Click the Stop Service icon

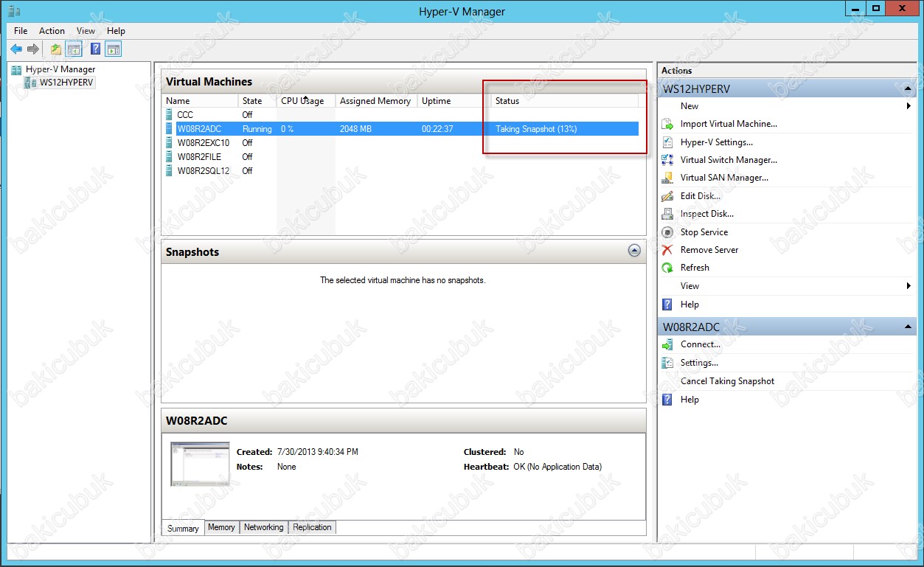coord(667,232)
